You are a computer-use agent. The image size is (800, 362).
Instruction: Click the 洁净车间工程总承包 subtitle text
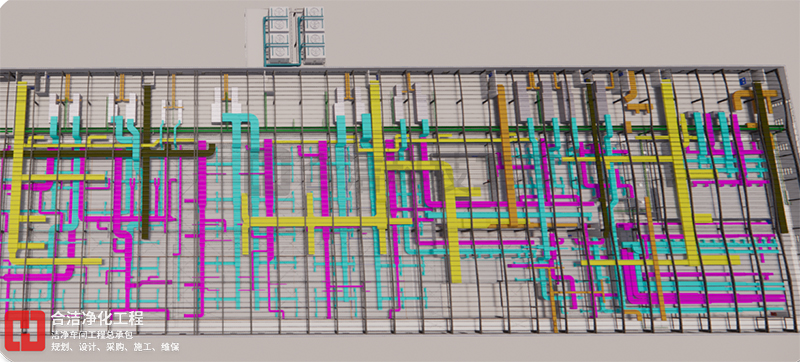pos(92,335)
